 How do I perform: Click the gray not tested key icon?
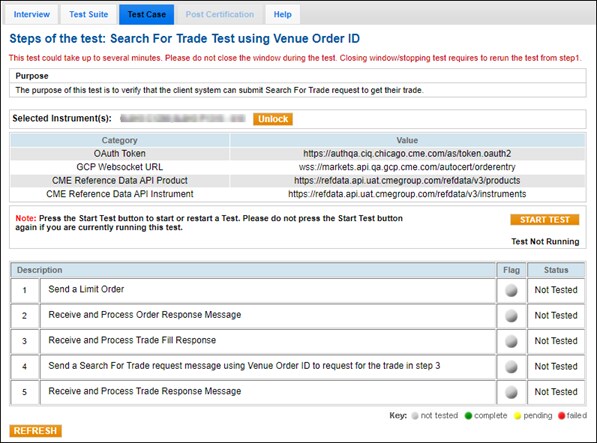coord(415,416)
